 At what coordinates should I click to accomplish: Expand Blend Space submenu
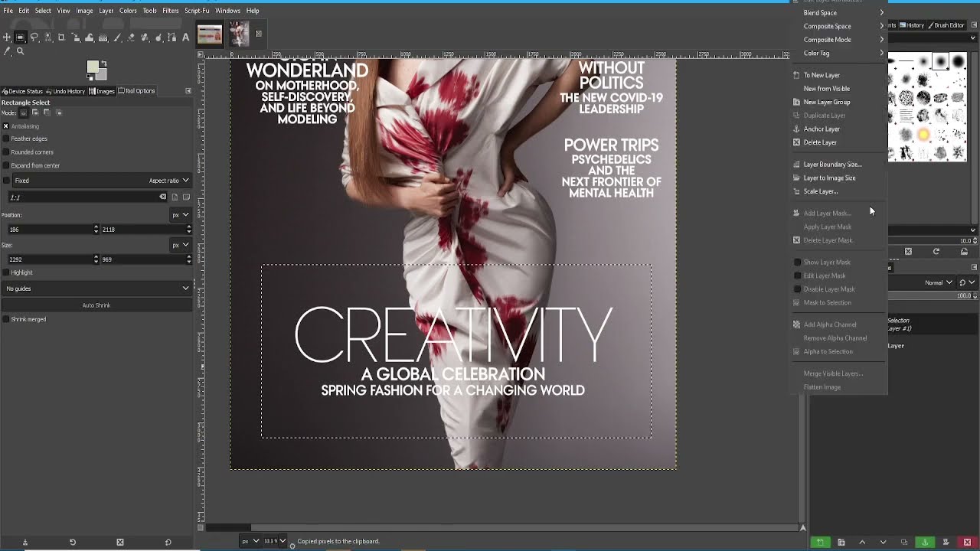tap(840, 13)
